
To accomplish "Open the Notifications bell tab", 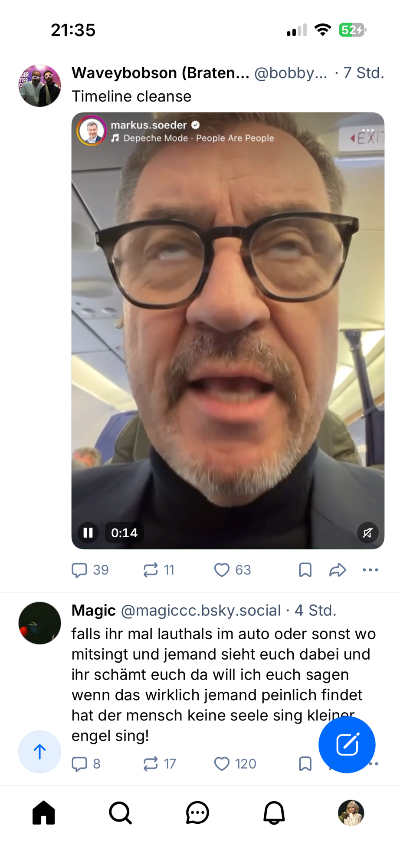I will click(274, 812).
